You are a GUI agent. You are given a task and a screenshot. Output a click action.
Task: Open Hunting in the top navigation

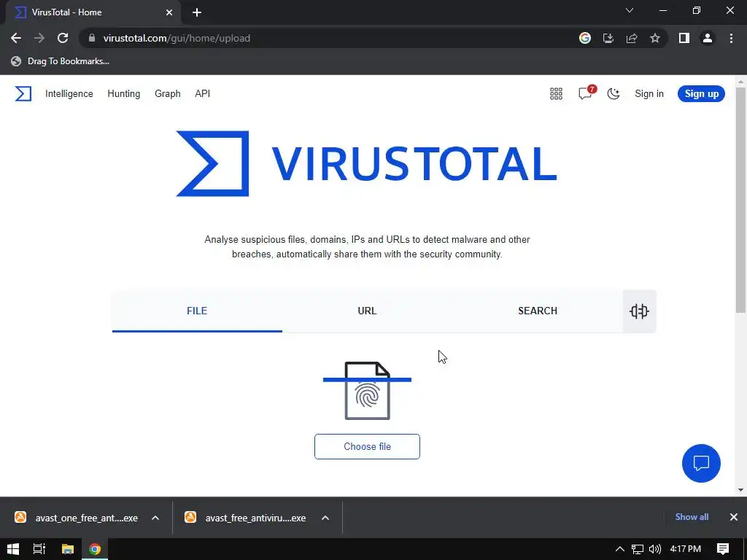pyautogui.click(x=124, y=94)
